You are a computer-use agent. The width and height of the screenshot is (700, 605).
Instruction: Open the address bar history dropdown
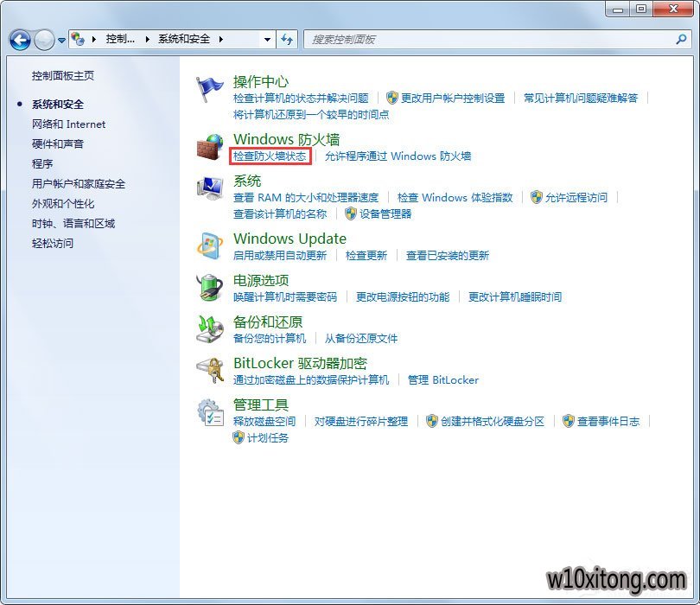[x=267, y=39]
